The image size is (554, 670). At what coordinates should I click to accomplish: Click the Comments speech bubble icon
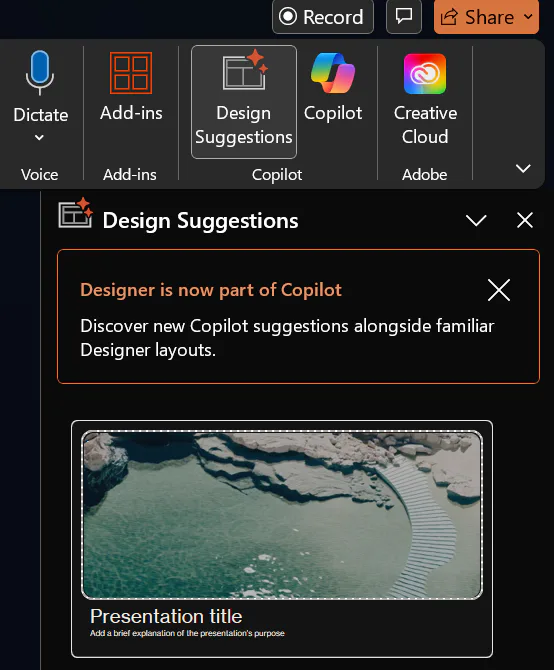(404, 17)
